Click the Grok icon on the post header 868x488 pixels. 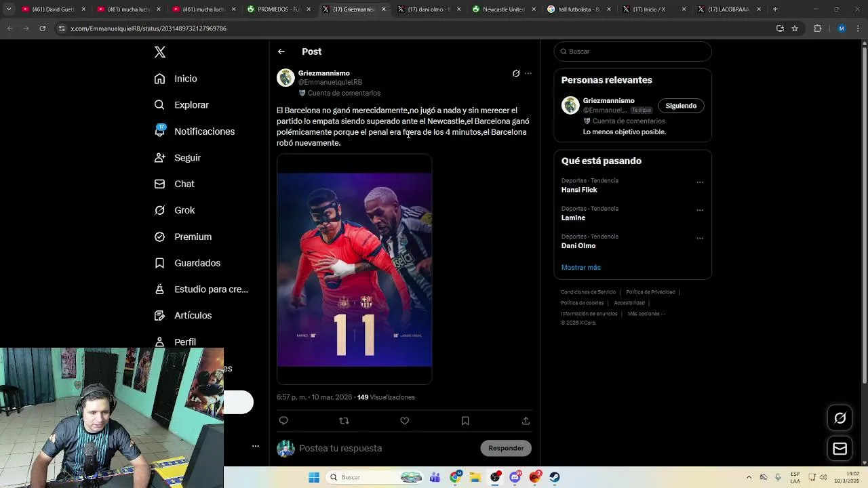click(x=516, y=73)
